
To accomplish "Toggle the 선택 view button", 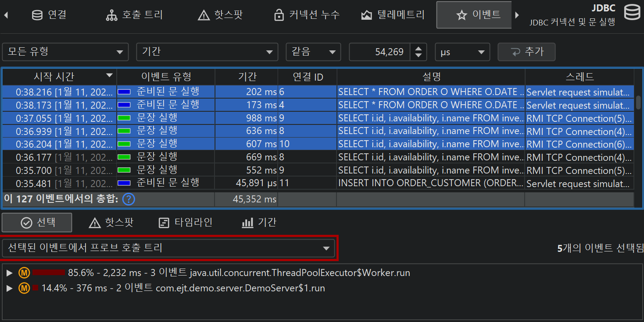I will point(37,223).
